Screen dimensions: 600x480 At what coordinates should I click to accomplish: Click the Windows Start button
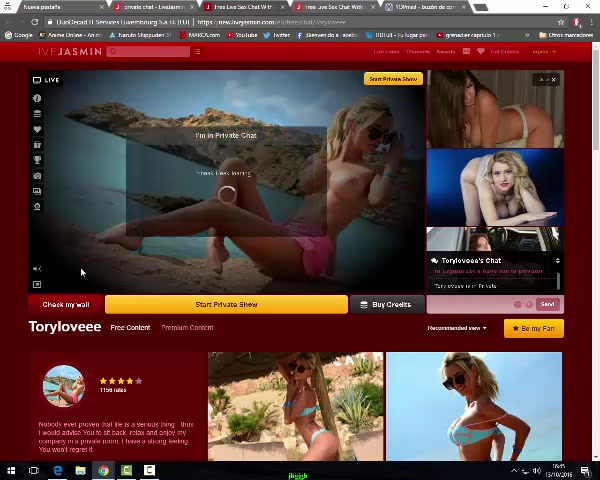point(11,470)
